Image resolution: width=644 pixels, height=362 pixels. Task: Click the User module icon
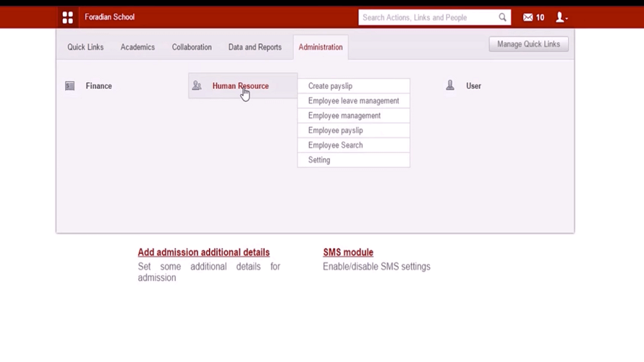tap(450, 86)
